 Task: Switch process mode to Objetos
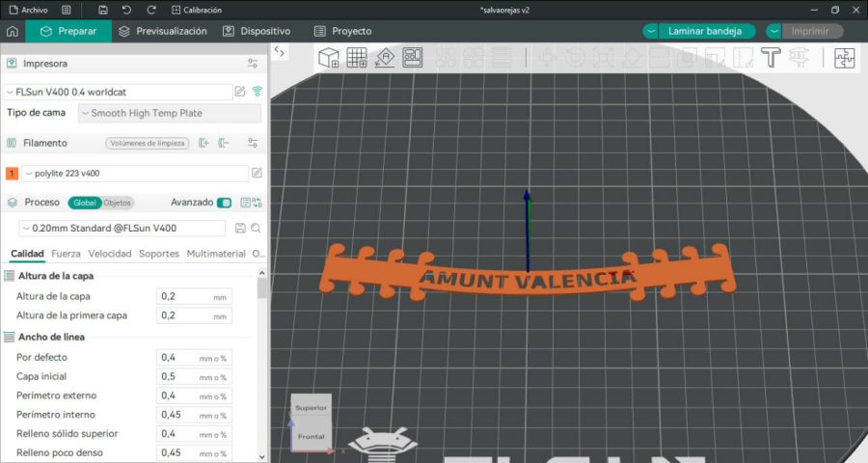point(118,203)
